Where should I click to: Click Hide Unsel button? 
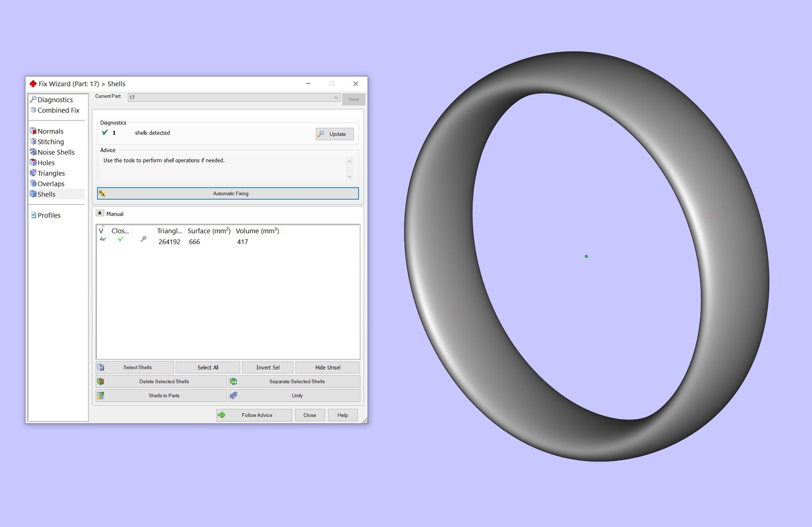click(x=328, y=367)
